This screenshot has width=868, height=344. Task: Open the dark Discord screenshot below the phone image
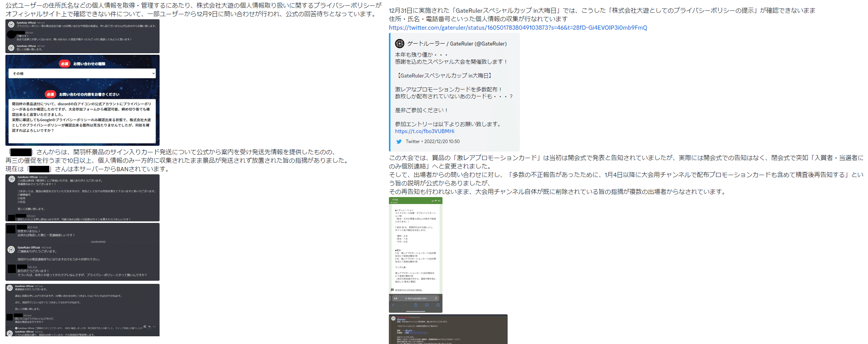[x=448, y=329]
